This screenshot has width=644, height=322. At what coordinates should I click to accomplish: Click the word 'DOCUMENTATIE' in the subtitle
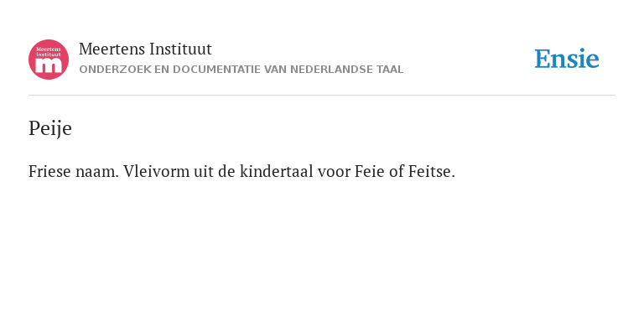tap(216, 70)
